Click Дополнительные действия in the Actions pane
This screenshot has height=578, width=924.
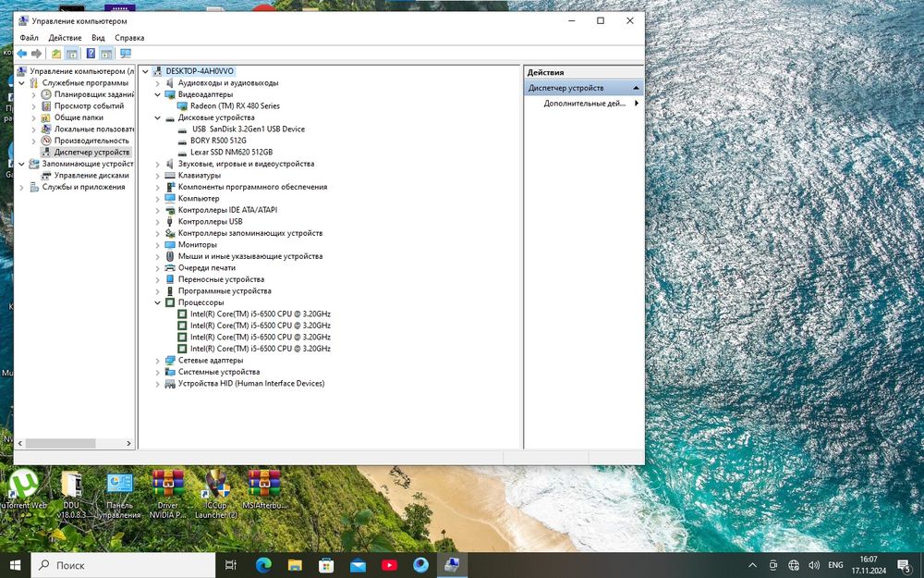coord(584,104)
